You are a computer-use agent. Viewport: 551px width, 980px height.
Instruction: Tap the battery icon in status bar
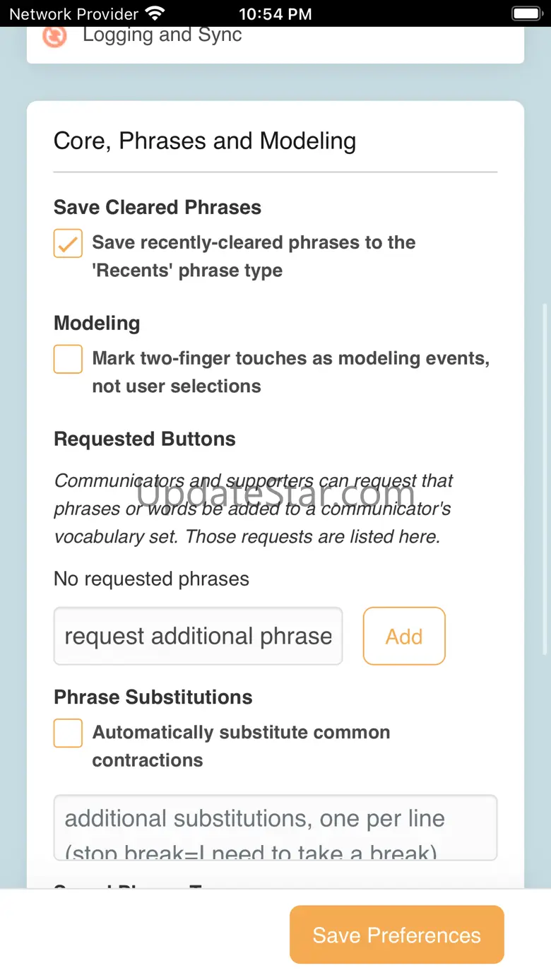click(526, 13)
